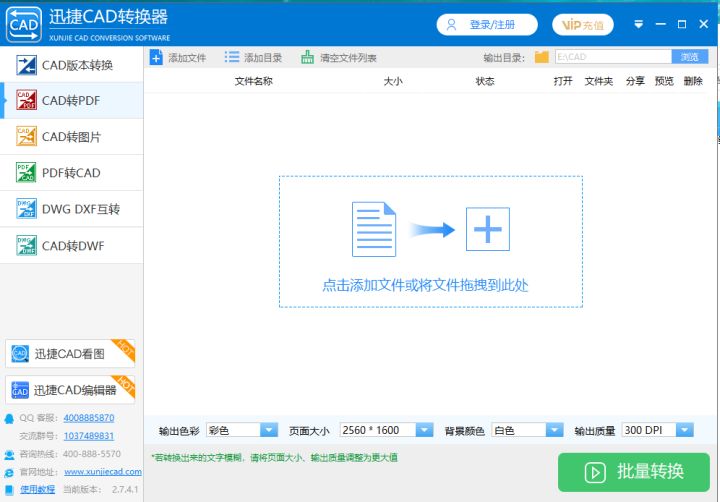Click the 咨询热线 headset icon
Image resolution: width=720 pixels, height=502 pixels.
[9, 455]
